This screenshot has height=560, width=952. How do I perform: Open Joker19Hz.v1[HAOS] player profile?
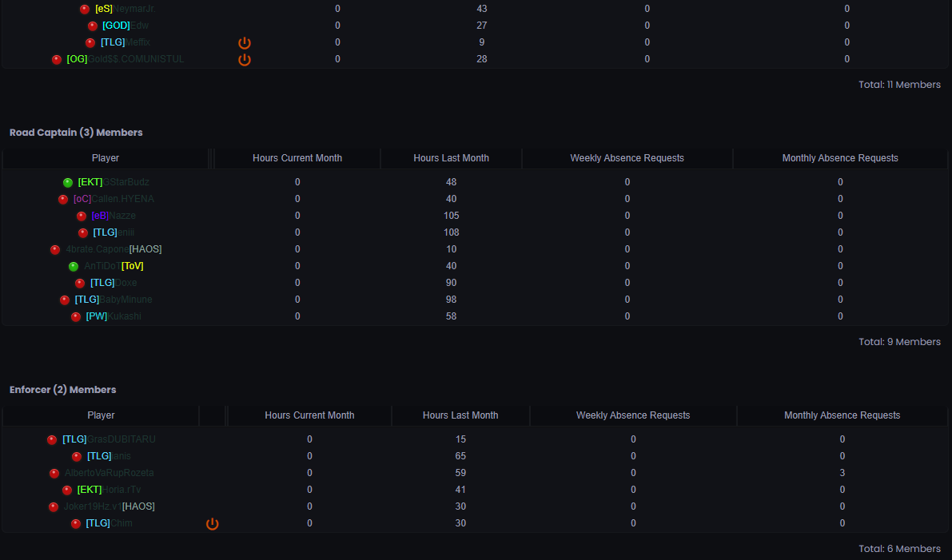click(109, 506)
